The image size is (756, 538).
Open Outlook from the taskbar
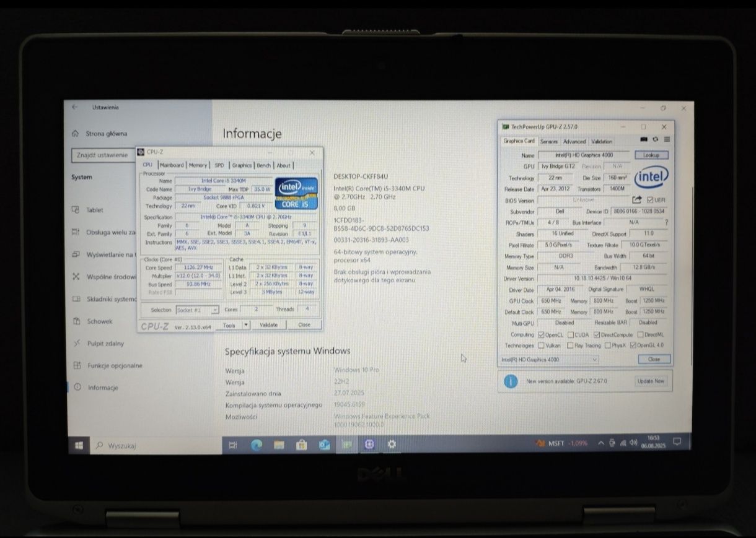(x=324, y=445)
